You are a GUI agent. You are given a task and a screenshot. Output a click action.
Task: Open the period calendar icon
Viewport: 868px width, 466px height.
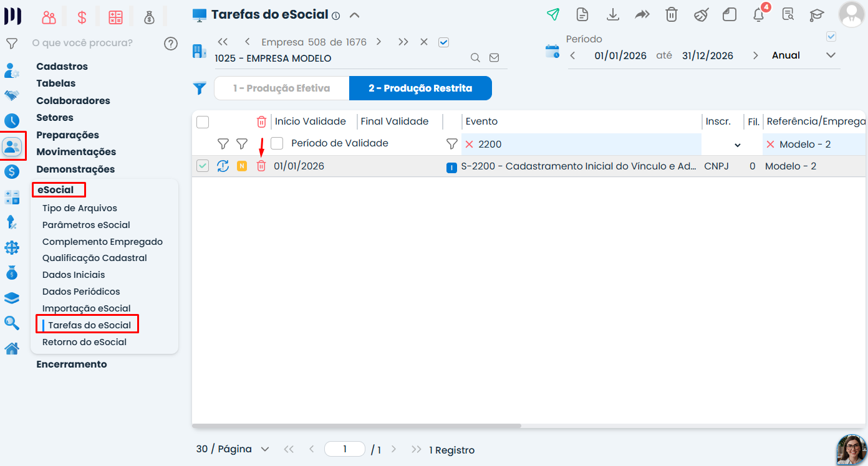[x=552, y=51]
